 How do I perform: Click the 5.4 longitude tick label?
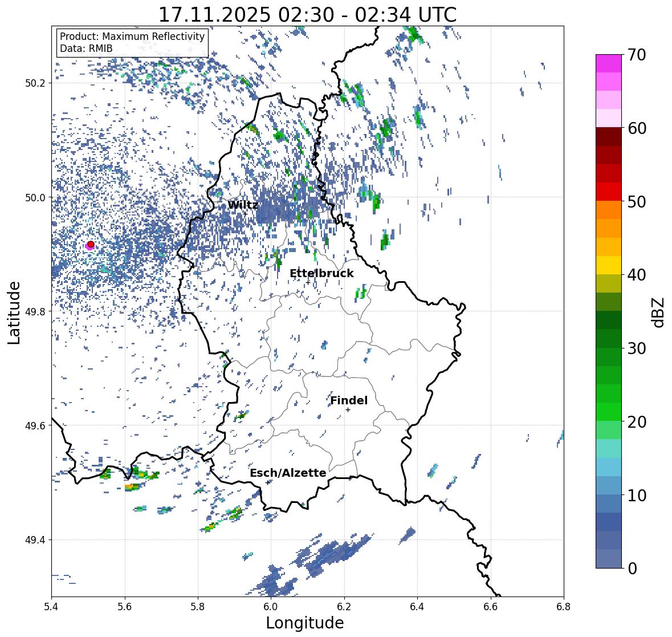[51, 607]
